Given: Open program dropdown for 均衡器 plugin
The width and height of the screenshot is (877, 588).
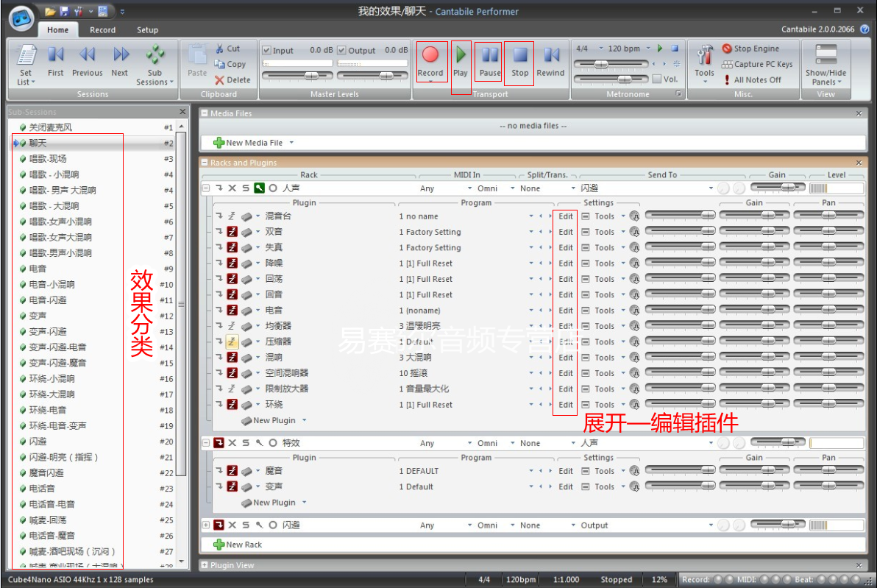Looking at the screenshot, I should pos(530,325).
